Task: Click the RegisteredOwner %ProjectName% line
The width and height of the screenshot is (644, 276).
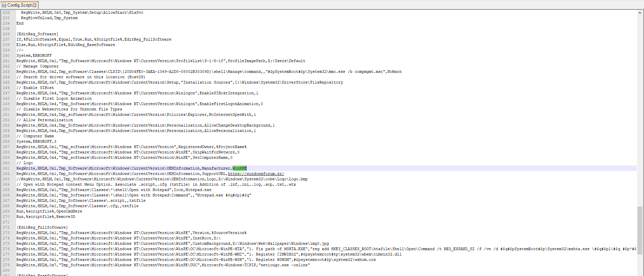Action: pos(131,147)
